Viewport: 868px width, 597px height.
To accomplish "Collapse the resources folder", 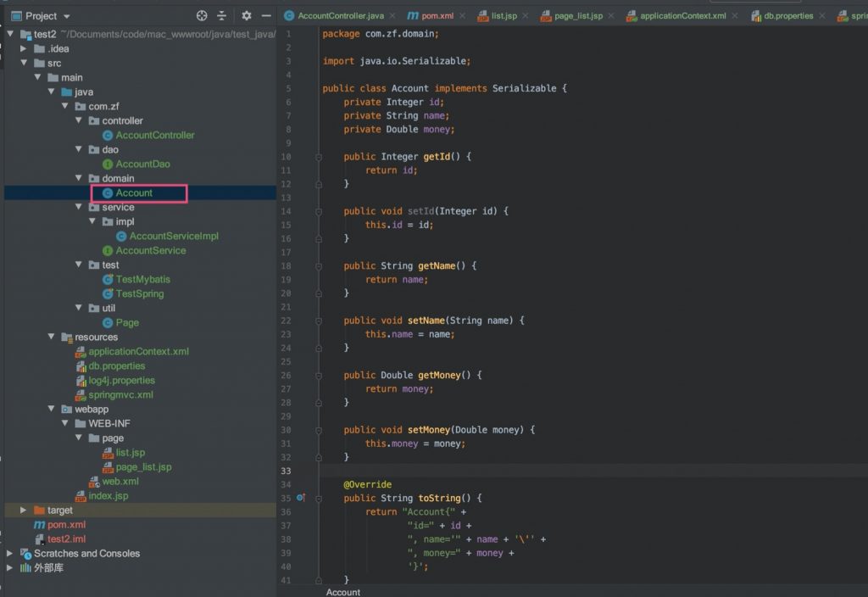I will 52,337.
